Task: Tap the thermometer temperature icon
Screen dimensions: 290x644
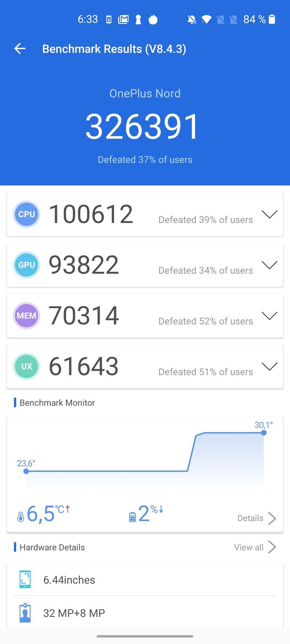Action: click(x=21, y=516)
